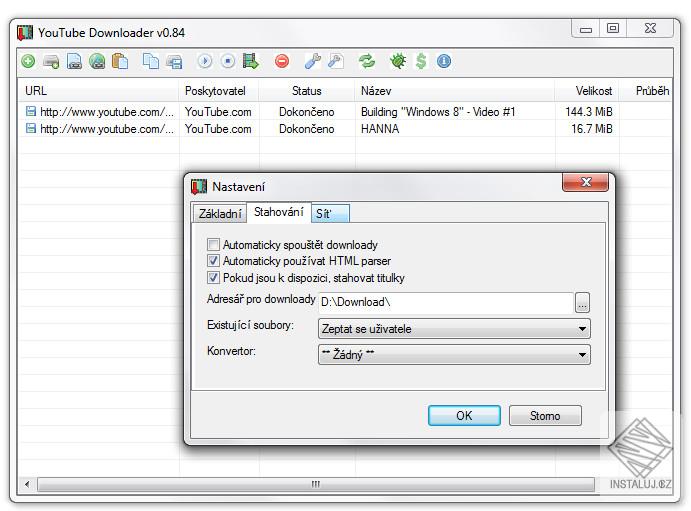Click the green Add new URL icon
This screenshot has width=691, height=511.
click(29, 61)
